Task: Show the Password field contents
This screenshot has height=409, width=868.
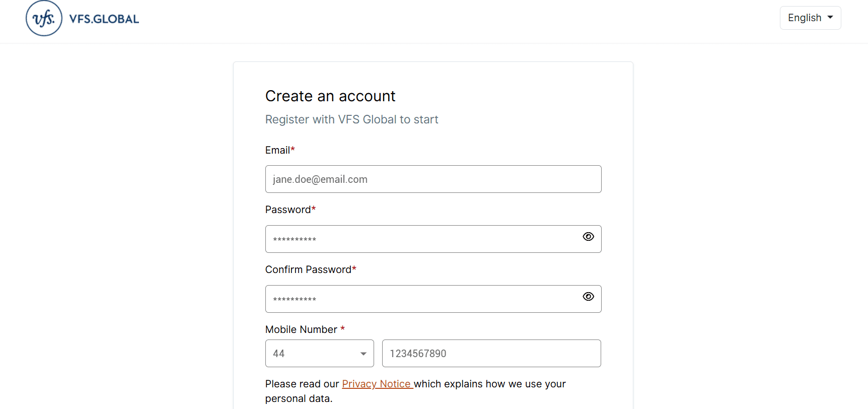Action: tap(588, 237)
